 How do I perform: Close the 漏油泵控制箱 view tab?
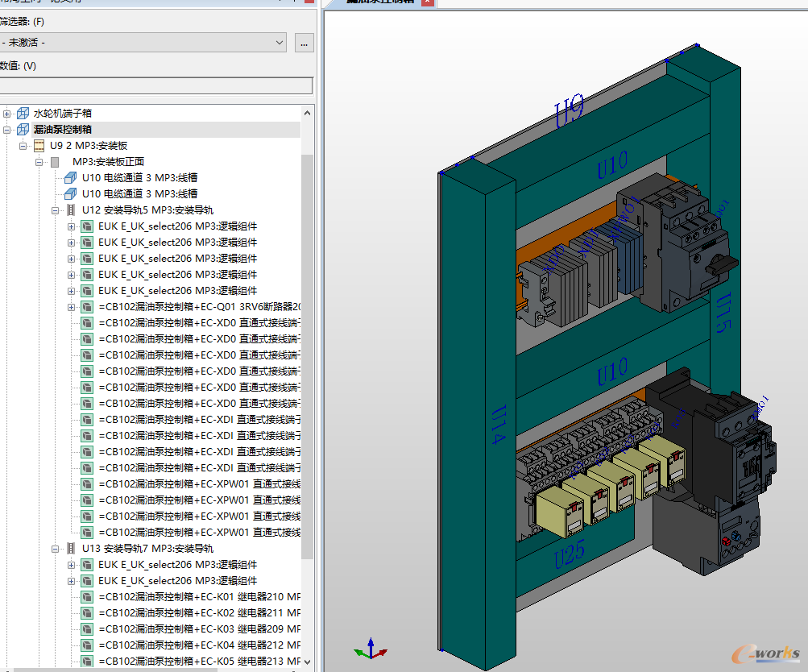427,2
